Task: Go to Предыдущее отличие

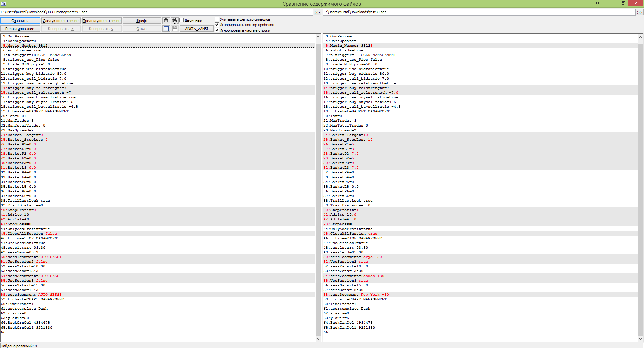Action: click(x=102, y=21)
